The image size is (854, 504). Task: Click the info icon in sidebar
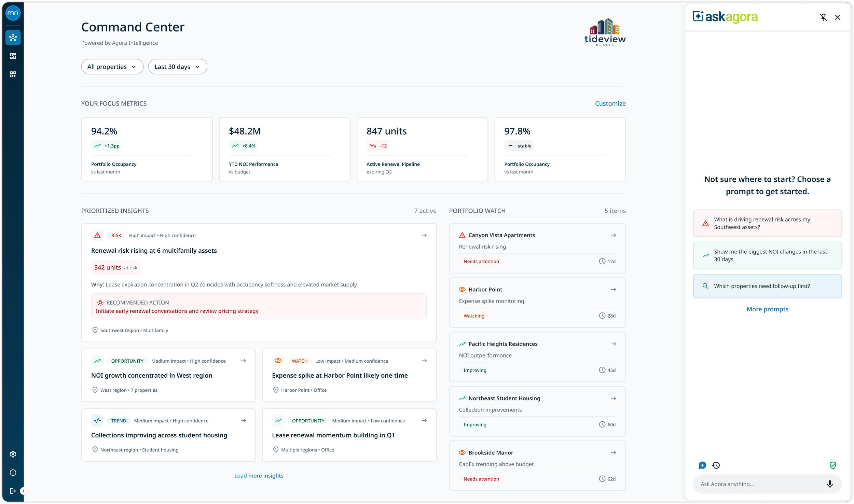click(x=13, y=473)
